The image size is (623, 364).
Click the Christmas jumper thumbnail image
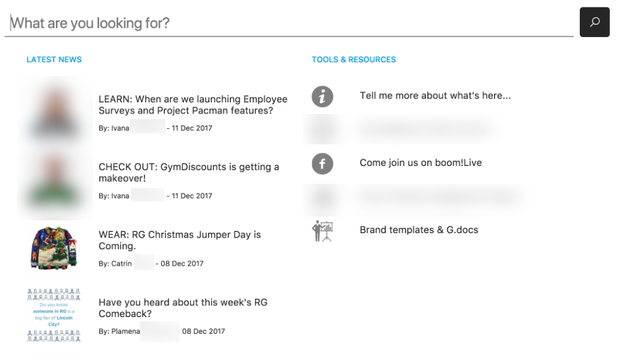[x=54, y=247]
